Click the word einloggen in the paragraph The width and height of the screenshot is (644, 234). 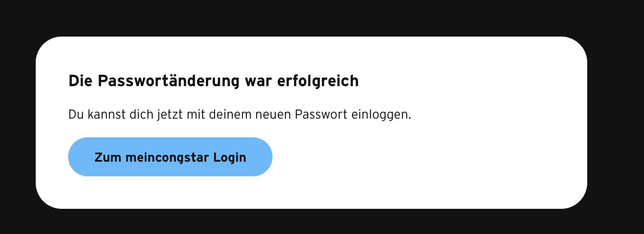click(381, 115)
